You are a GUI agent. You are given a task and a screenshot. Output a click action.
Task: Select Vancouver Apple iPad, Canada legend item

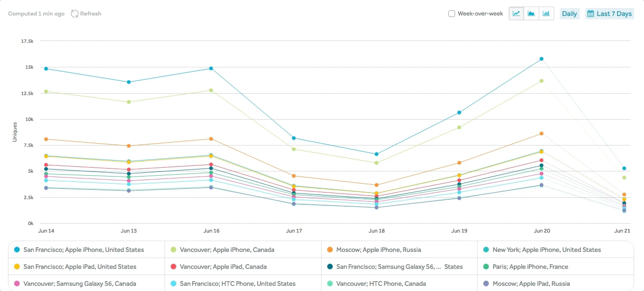pyautogui.click(x=223, y=267)
